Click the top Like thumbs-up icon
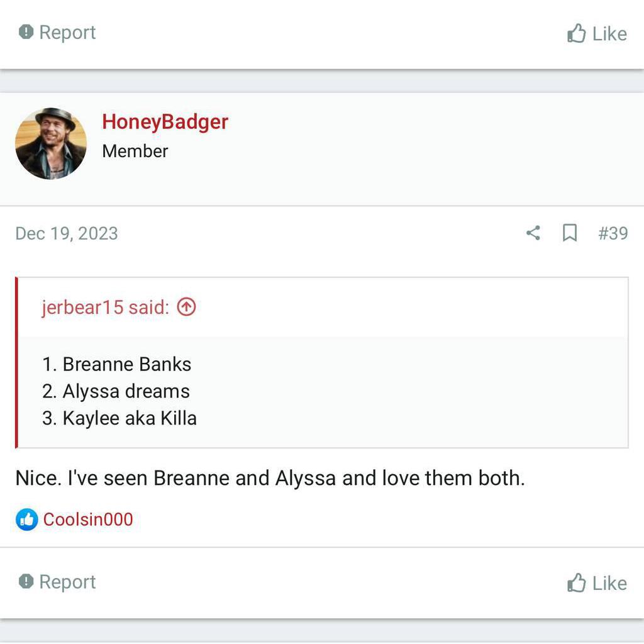 click(577, 34)
